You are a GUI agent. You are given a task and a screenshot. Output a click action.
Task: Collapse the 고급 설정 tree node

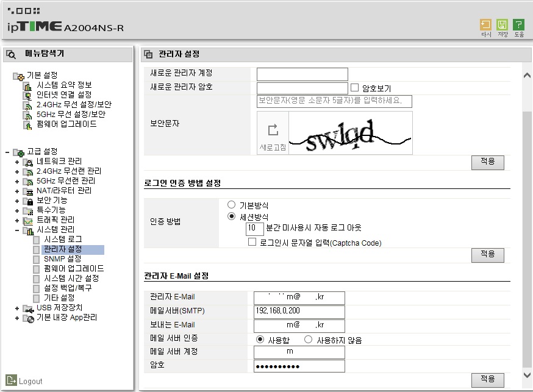click(7, 152)
